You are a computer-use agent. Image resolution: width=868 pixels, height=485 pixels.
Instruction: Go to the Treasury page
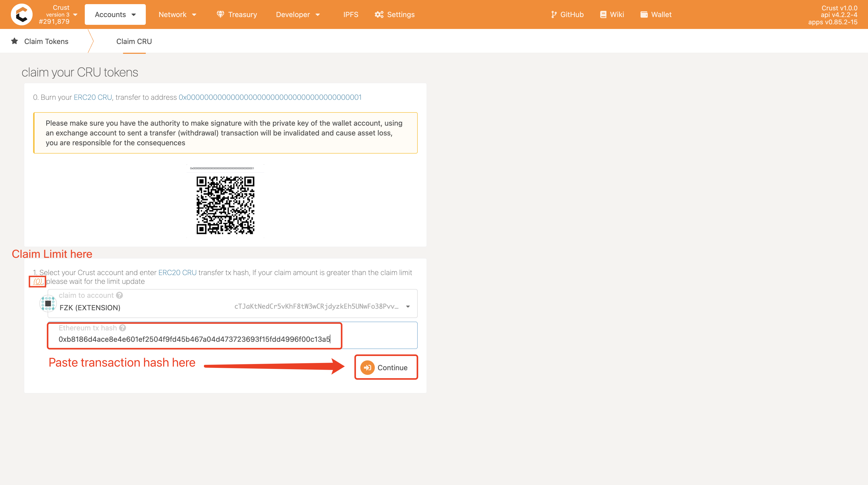coord(237,14)
